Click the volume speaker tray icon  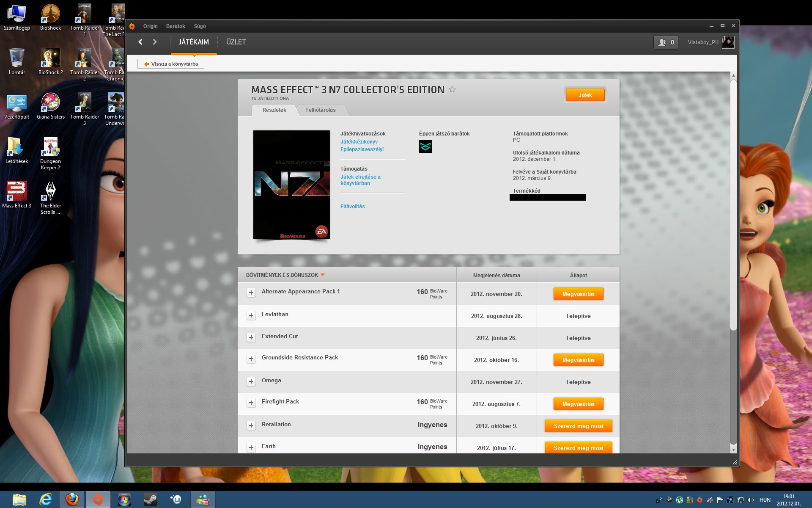click(751, 500)
